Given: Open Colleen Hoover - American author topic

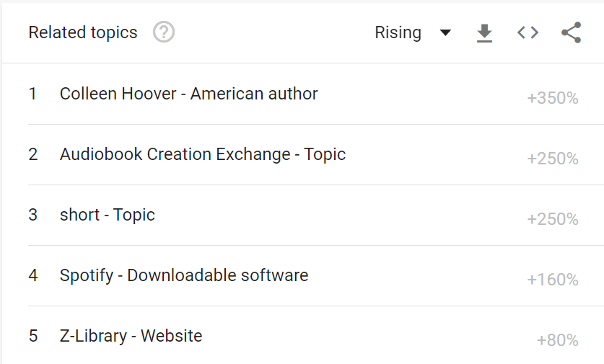Looking at the screenshot, I should point(189,94).
